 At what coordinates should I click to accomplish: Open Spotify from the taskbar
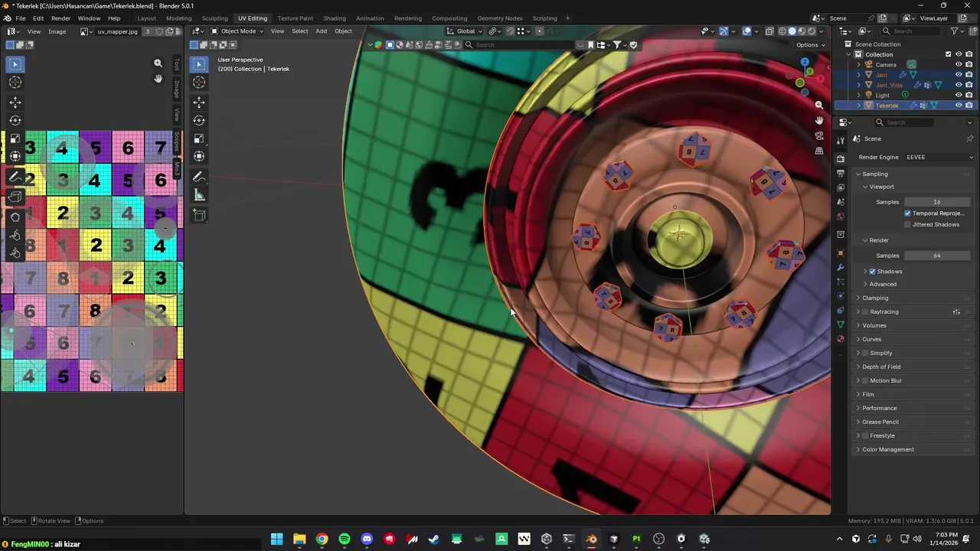click(x=345, y=539)
